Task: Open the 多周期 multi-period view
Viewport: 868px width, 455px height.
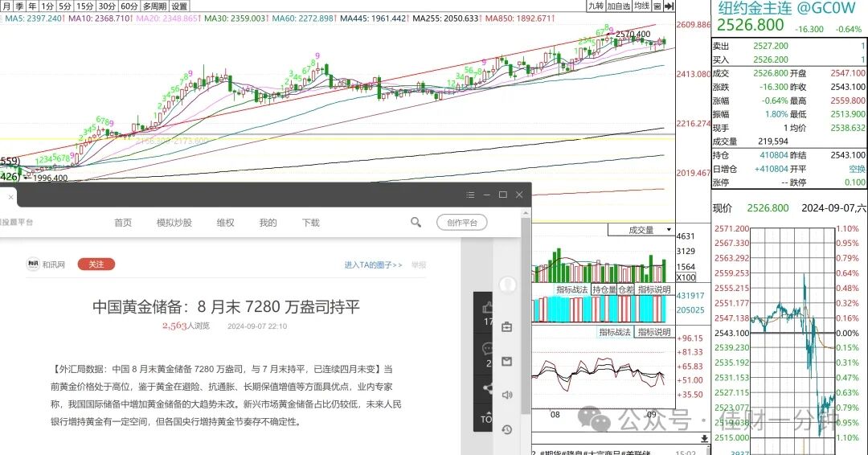Action: [154, 6]
